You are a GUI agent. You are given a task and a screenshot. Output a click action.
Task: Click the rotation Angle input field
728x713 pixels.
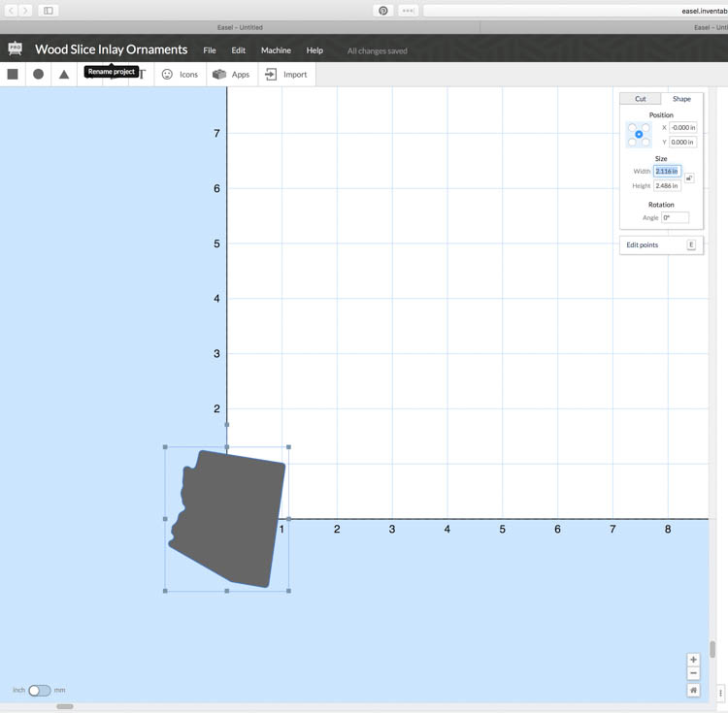(x=675, y=217)
